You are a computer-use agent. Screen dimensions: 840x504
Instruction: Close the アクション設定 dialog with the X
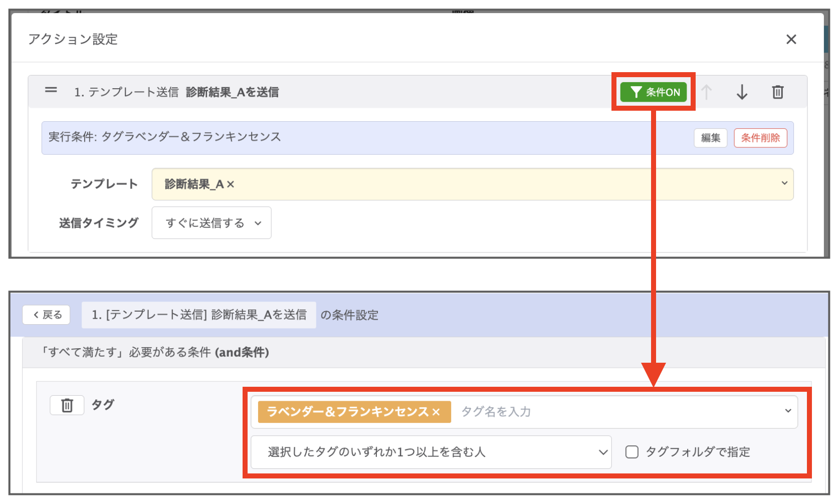click(791, 39)
